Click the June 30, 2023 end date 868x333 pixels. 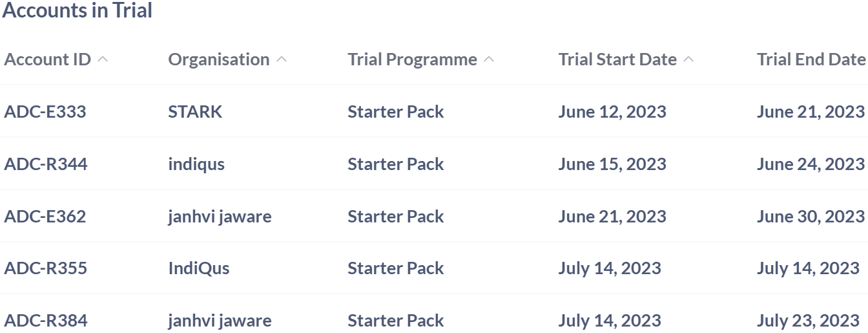coord(811,217)
